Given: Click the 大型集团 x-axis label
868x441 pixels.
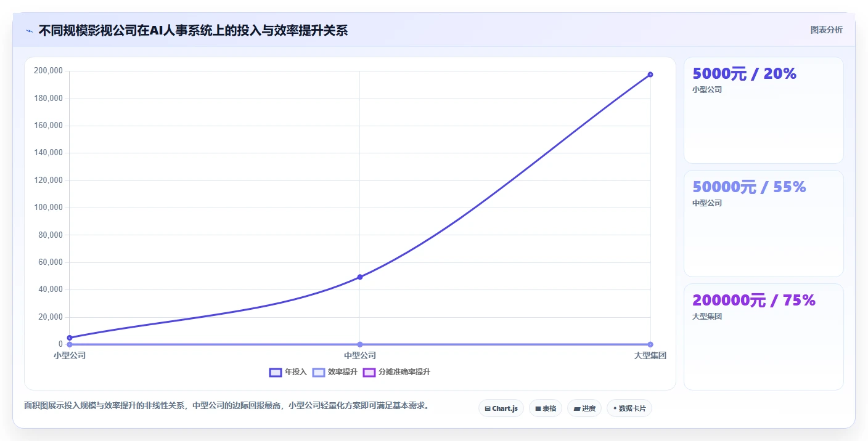Looking at the screenshot, I should [x=650, y=355].
